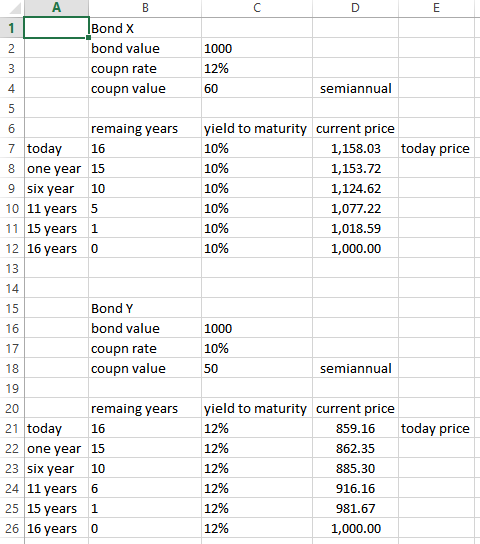
Task: Select row 26 header
Action: point(12,528)
